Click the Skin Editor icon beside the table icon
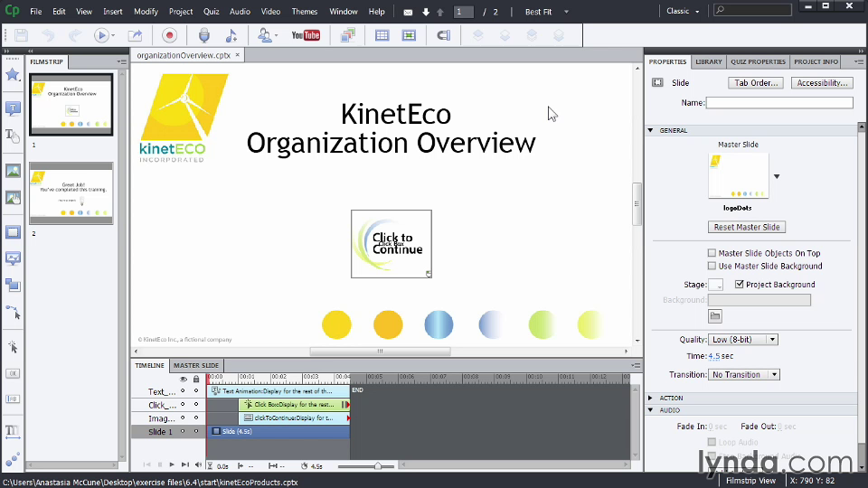 [409, 35]
